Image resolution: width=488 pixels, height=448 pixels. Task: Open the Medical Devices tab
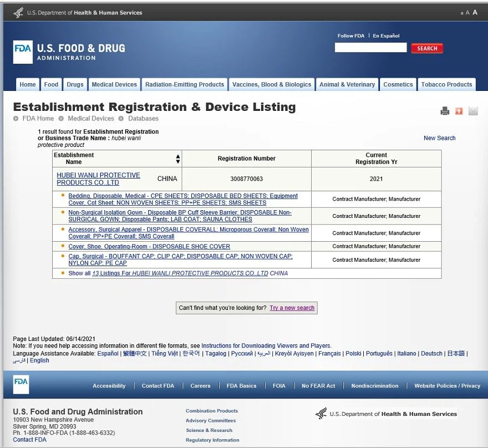114,85
